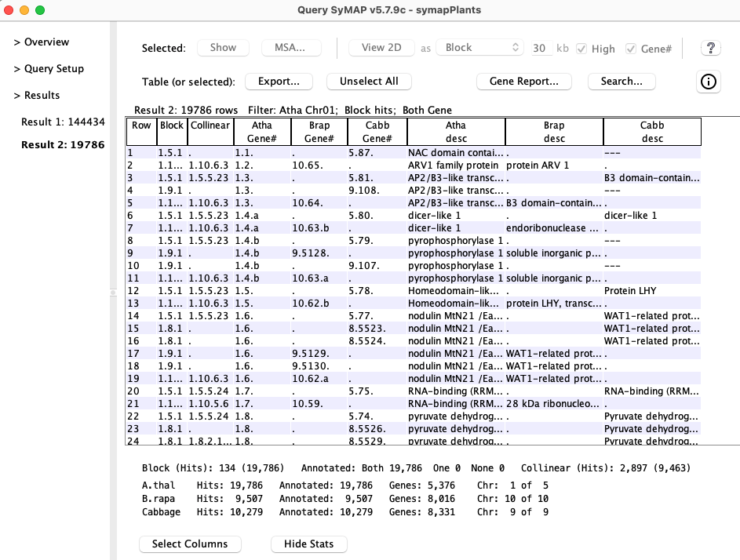
Task: Click the circled info icon near Search
Action: [708, 82]
